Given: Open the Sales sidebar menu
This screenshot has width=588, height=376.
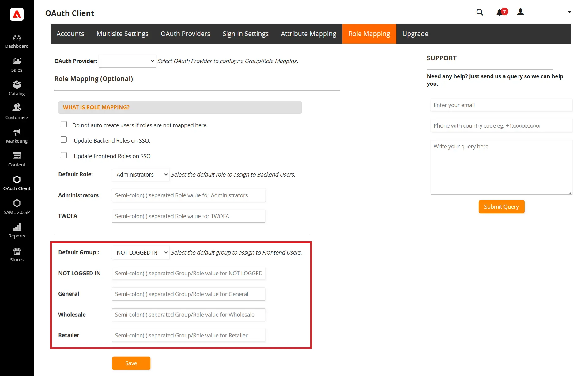Looking at the screenshot, I should click(x=17, y=65).
